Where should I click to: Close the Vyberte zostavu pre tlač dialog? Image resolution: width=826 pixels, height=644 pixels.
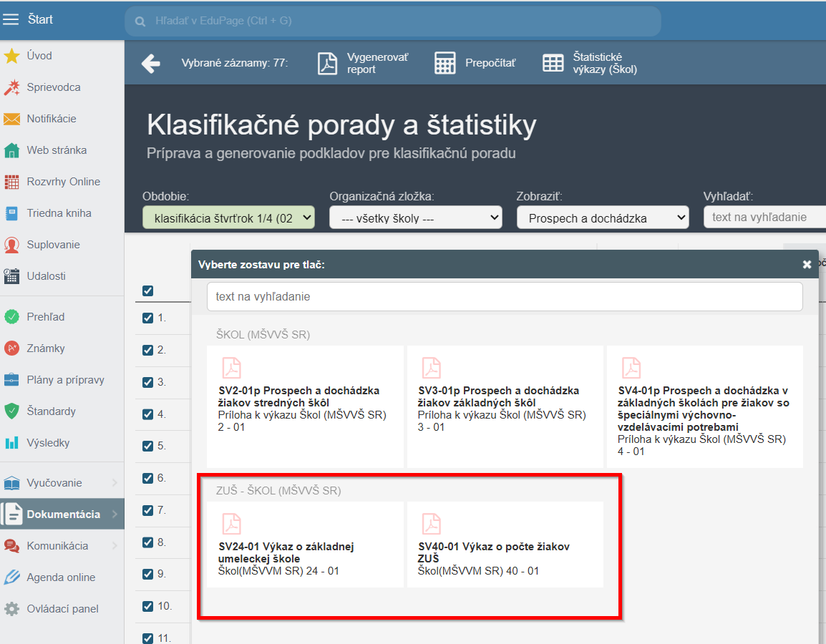click(x=807, y=265)
